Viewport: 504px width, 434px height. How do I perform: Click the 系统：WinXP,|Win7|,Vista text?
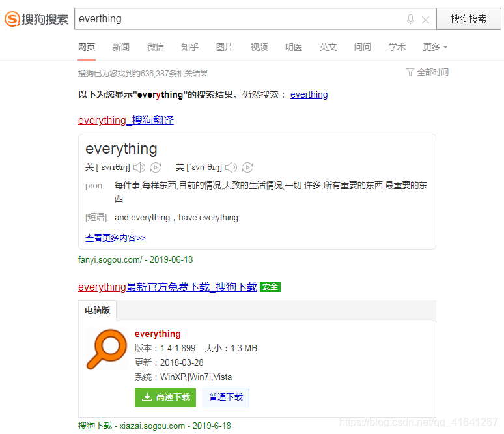click(183, 377)
